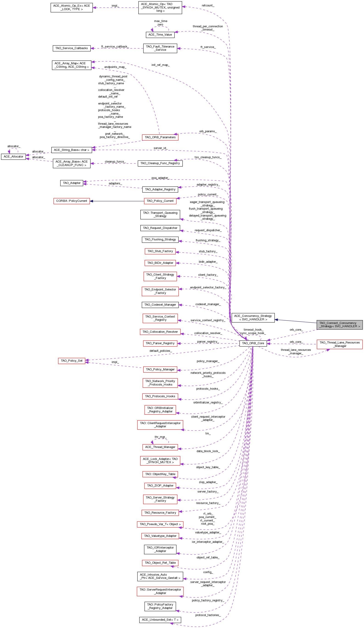Open the ACE_Allocator node

[14, 157]
